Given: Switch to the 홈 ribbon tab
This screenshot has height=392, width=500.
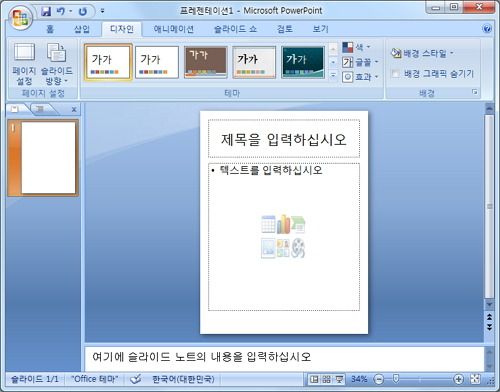Looking at the screenshot, I should (x=50, y=29).
